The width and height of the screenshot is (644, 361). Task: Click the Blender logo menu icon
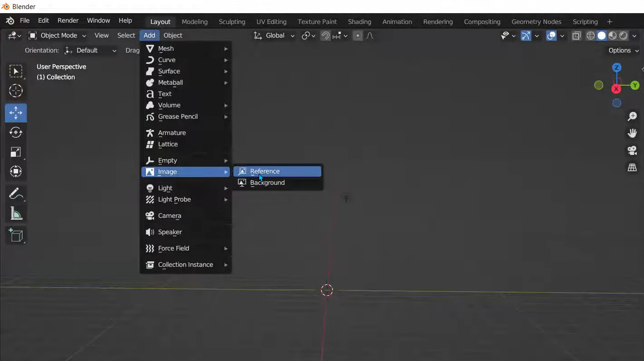click(x=10, y=21)
